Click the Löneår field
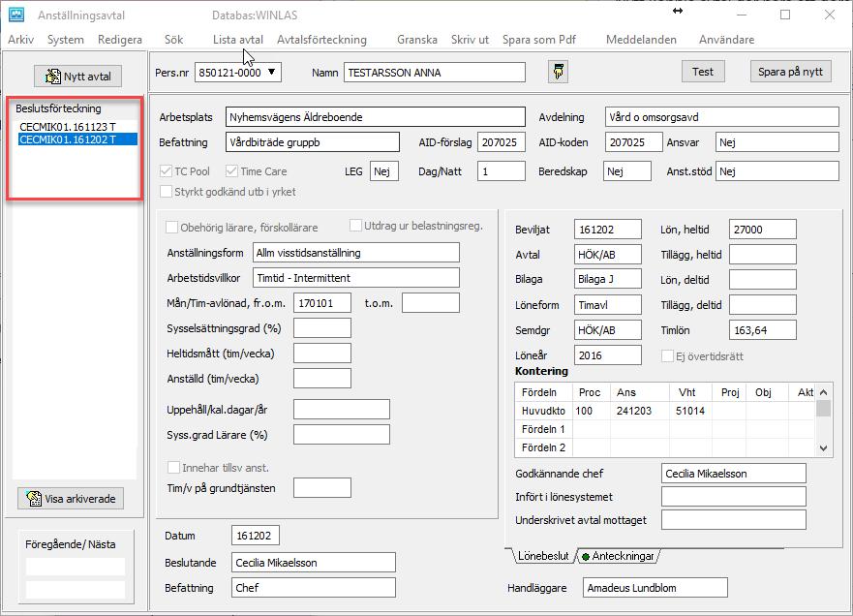 [608, 355]
